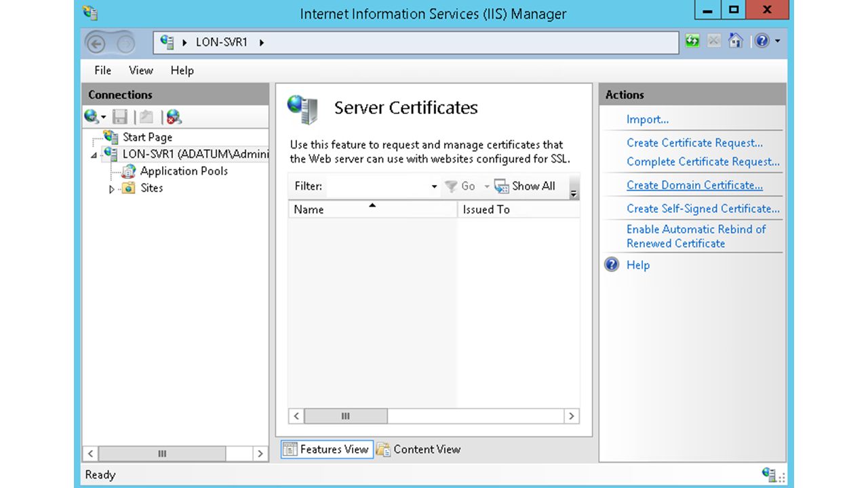Open the Help menu
The image size is (868, 488).
[x=182, y=70]
